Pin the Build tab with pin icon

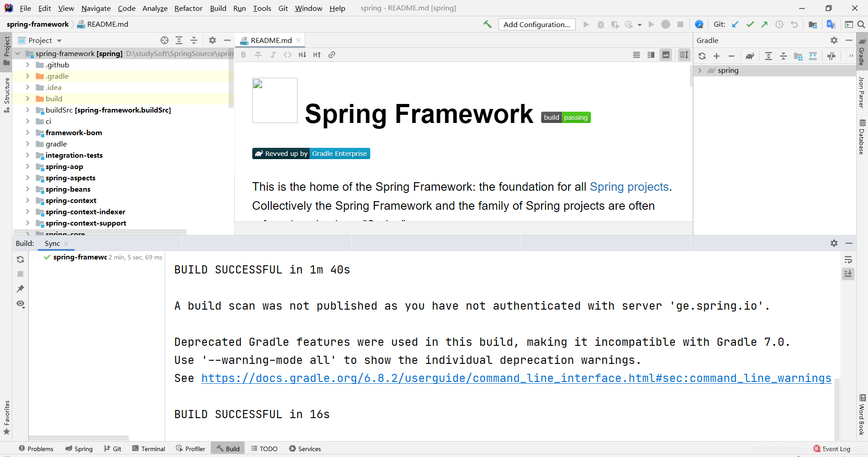coord(20,289)
